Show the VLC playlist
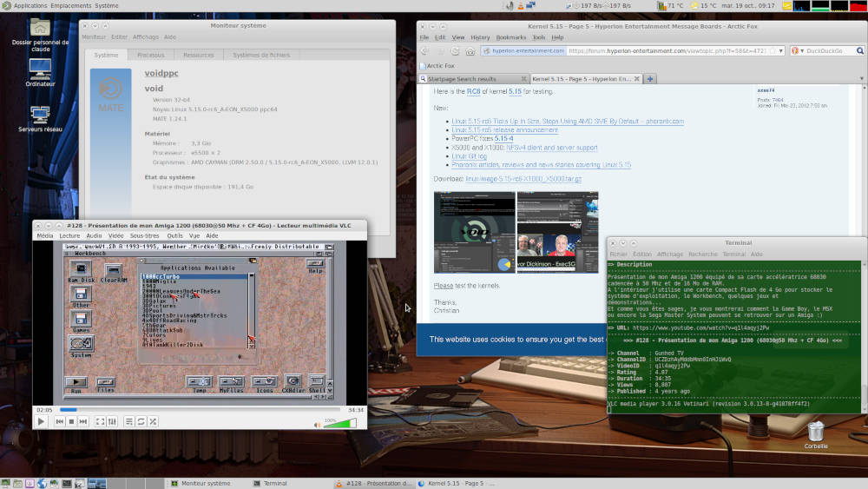Screen dimensions: 868x489 pyautogui.click(x=128, y=421)
